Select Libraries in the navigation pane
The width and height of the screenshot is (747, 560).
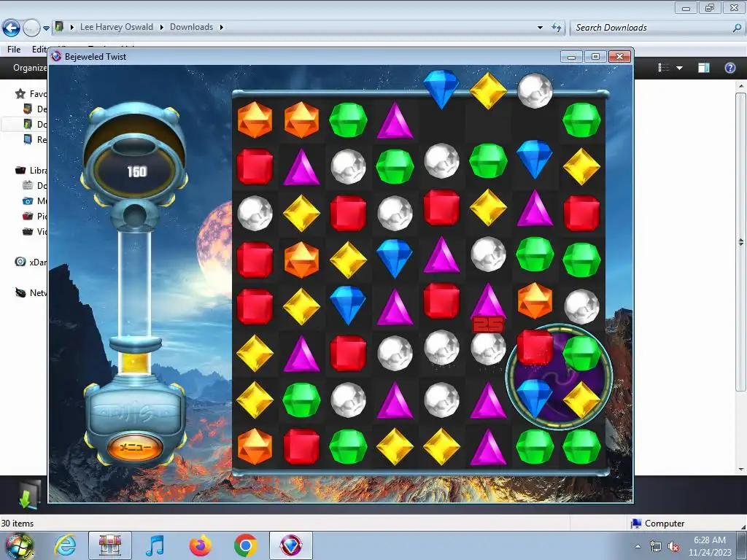(x=31, y=171)
